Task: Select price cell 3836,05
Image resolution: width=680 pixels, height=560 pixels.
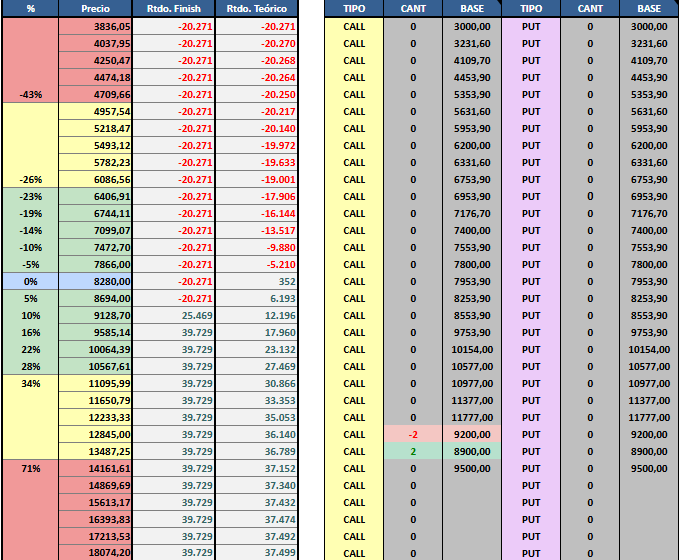Action: click(95, 26)
